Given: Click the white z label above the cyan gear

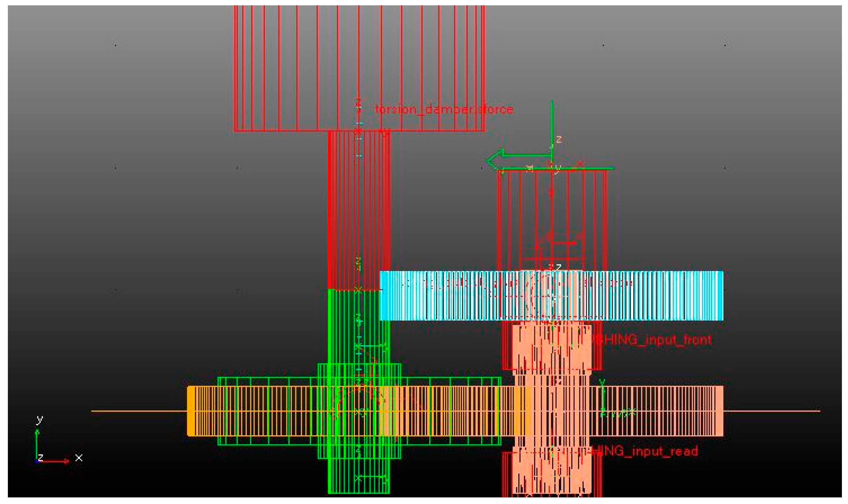Looking at the screenshot, I should [558, 268].
